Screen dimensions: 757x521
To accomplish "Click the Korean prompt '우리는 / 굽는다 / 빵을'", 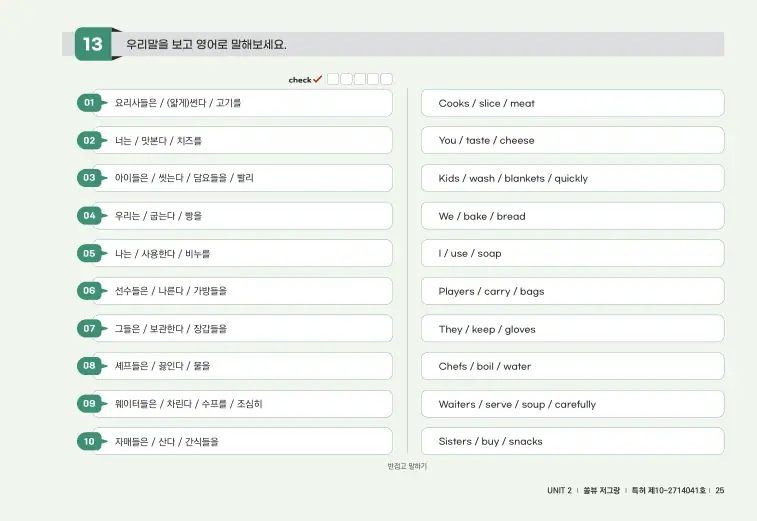I will [158, 216].
